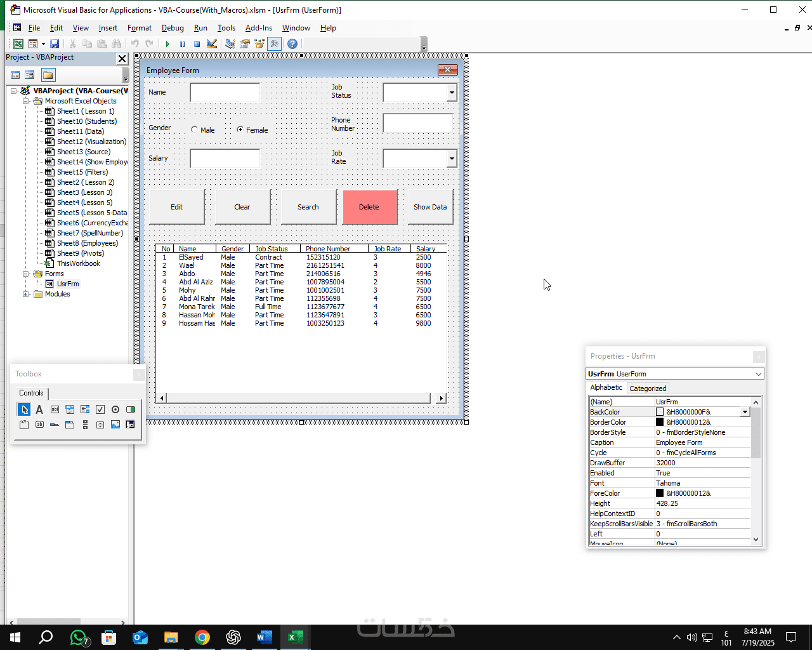812x650 pixels.
Task: Click the Save disk icon in toolbar
Action: pyautogui.click(x=55, y=44)
